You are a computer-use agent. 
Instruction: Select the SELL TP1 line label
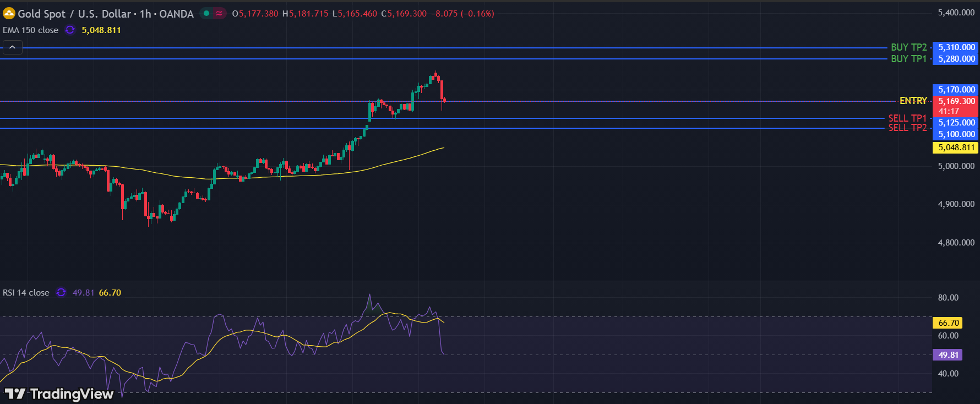coord(907,118)
